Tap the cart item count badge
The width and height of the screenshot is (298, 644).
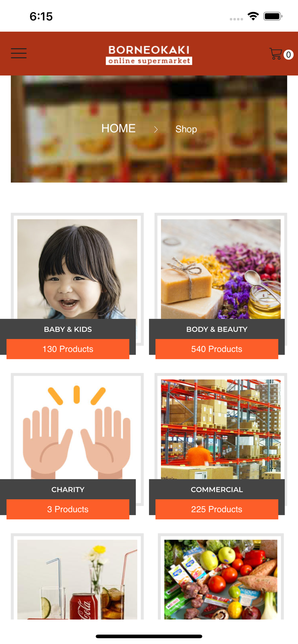tap(288, 54)
